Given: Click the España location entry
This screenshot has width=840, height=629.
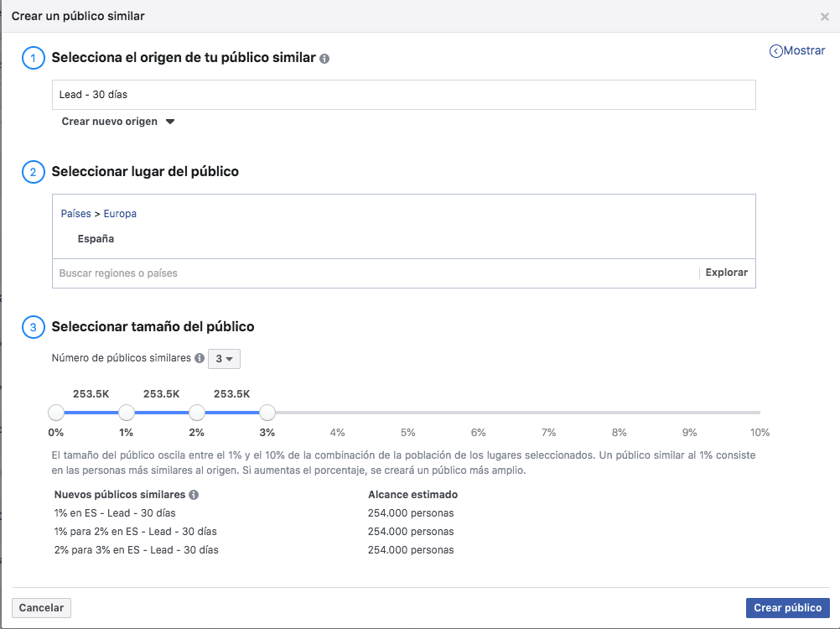Looking at the screenshot, I should point(96,239).
